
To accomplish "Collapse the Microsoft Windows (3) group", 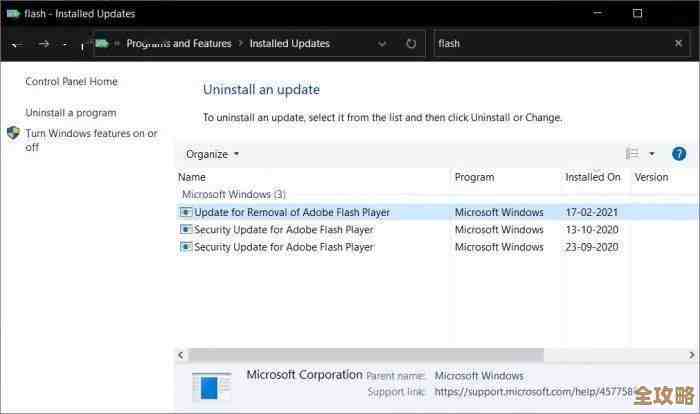I will coord(234,194).
